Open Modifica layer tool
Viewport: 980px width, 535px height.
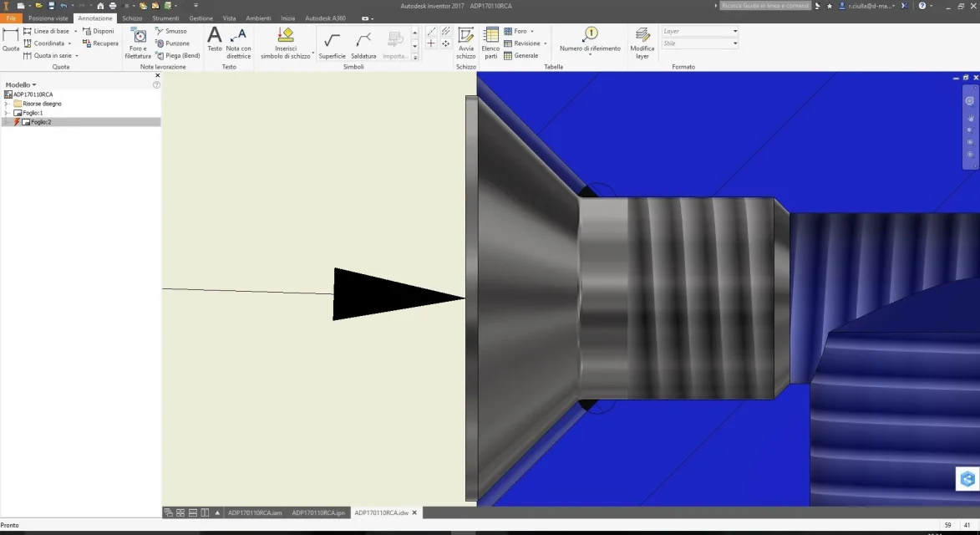coord(642,43)
